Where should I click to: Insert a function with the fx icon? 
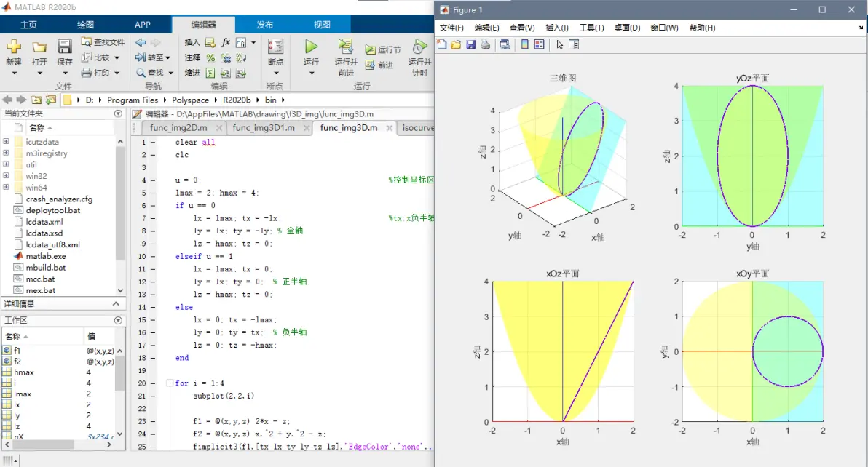pyautogui.click(x=226, y=43)
